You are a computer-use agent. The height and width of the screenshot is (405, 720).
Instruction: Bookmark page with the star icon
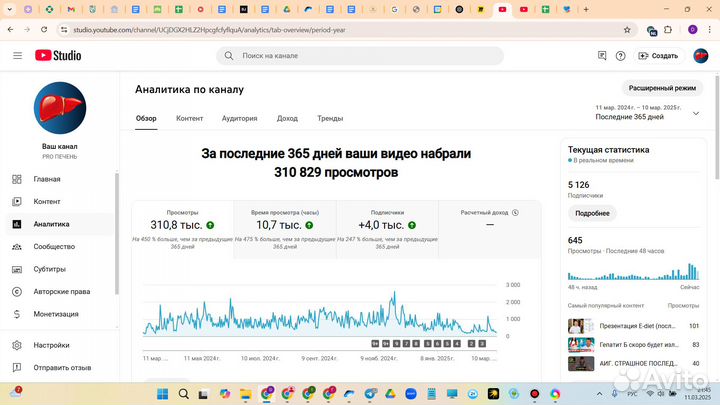(627, 30)
